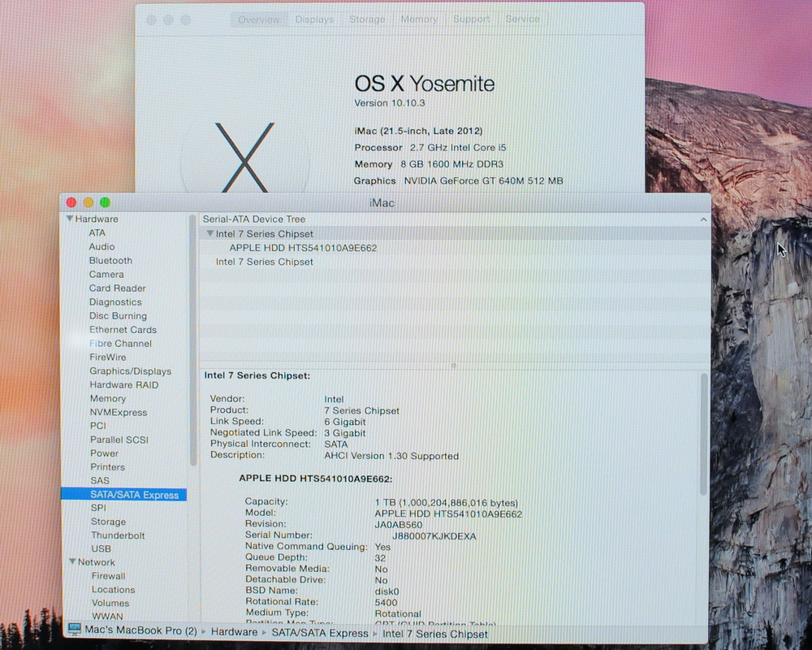Viewport: 812px width, 650px height.
Task: Click the capacity value 1 TB
Action: point(446,503)
